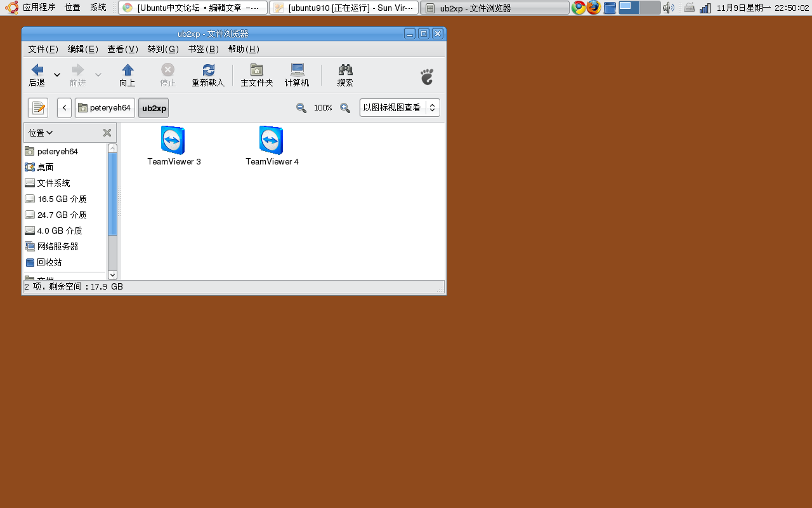Open the 以图标视图查看 view dropdown
812x508 pixels.
(x=400, y=108)
